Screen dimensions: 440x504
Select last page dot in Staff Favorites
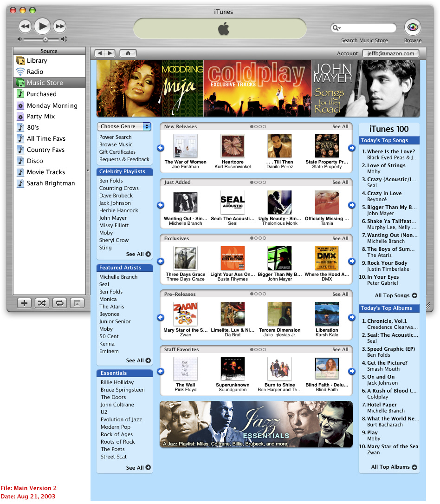pos(264,349)
